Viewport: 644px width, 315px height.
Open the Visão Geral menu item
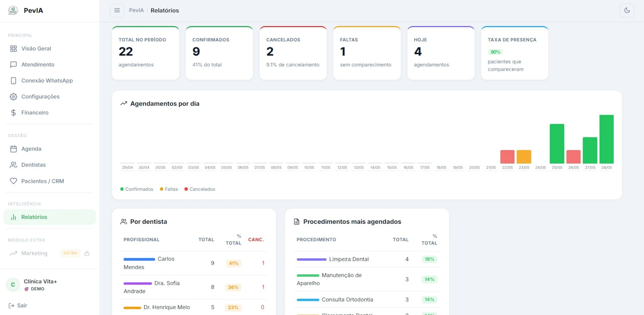coord(49,49)
